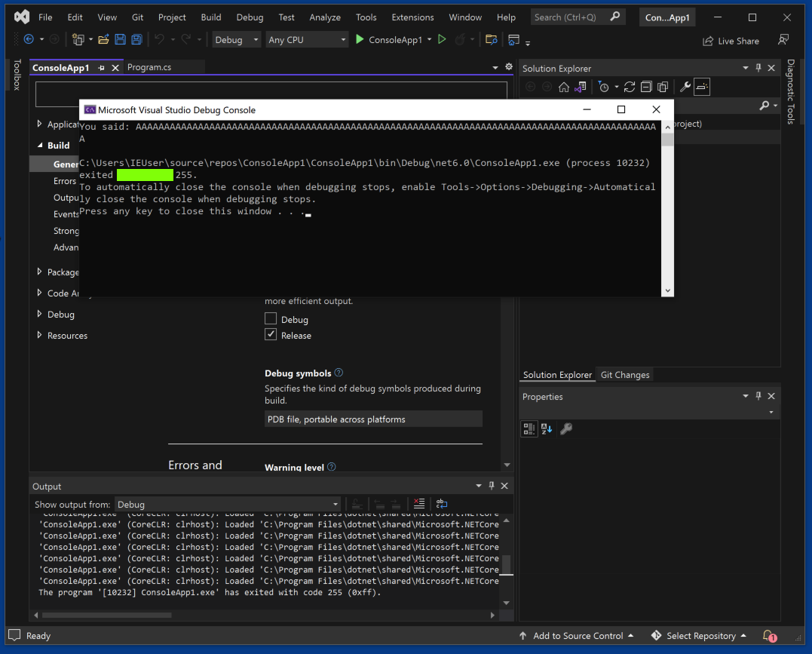Open the File menu
The width and height of the screenshot is (812, 654).
(x=45, y=17)
